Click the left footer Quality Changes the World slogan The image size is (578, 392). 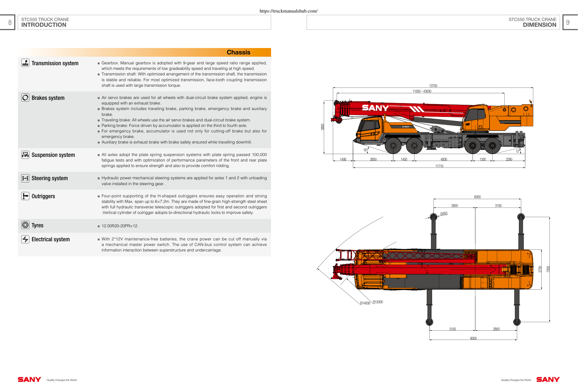(62, 380)
